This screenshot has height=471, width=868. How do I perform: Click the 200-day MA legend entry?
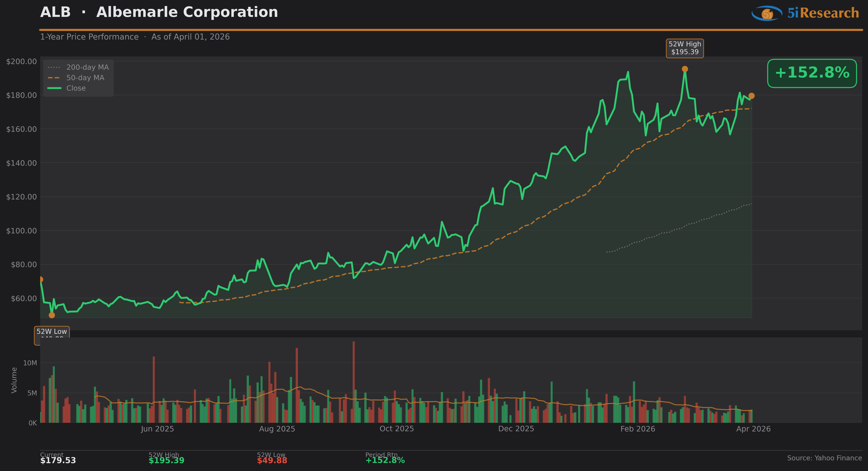(87, 67)
